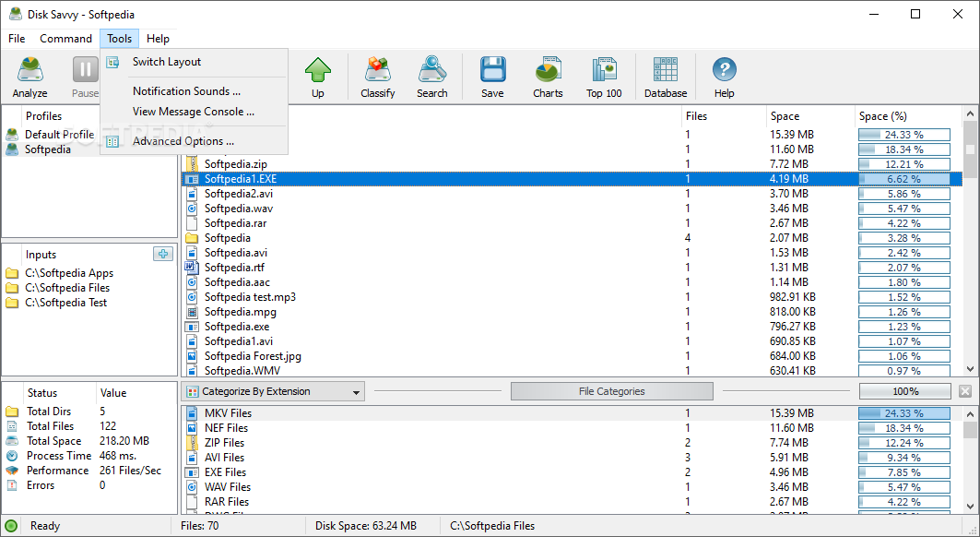Viewport: 980px width, 537px height.
Task: Click the Total Space status row
Action: [90, 441]
